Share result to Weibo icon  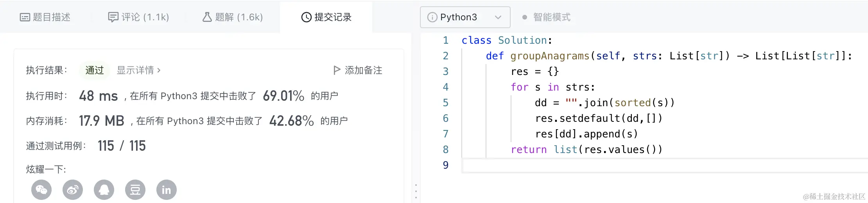click(73, 190)
